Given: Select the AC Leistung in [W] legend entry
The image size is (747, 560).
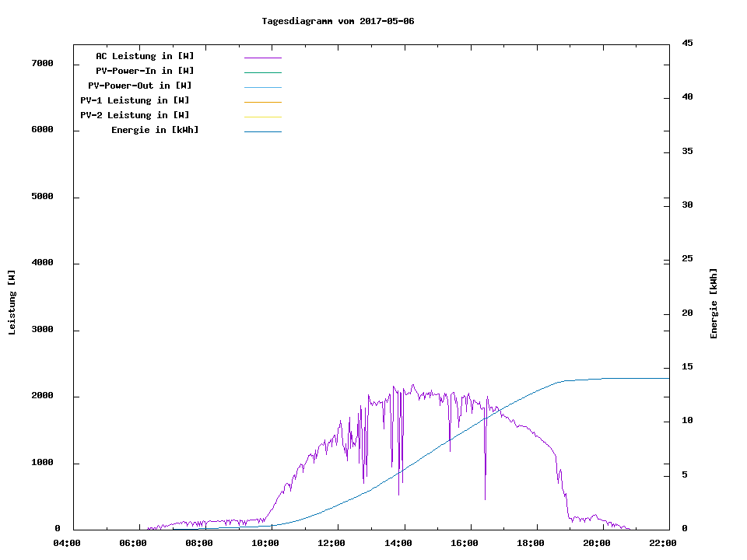Looking at the screenshot, I should click(145, 56).
